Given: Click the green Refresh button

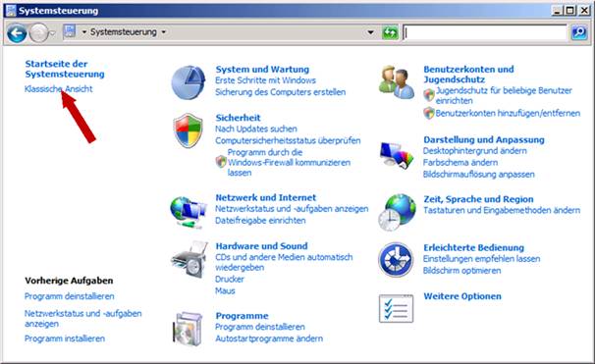Looking at the screenshot, I should 390,32.
